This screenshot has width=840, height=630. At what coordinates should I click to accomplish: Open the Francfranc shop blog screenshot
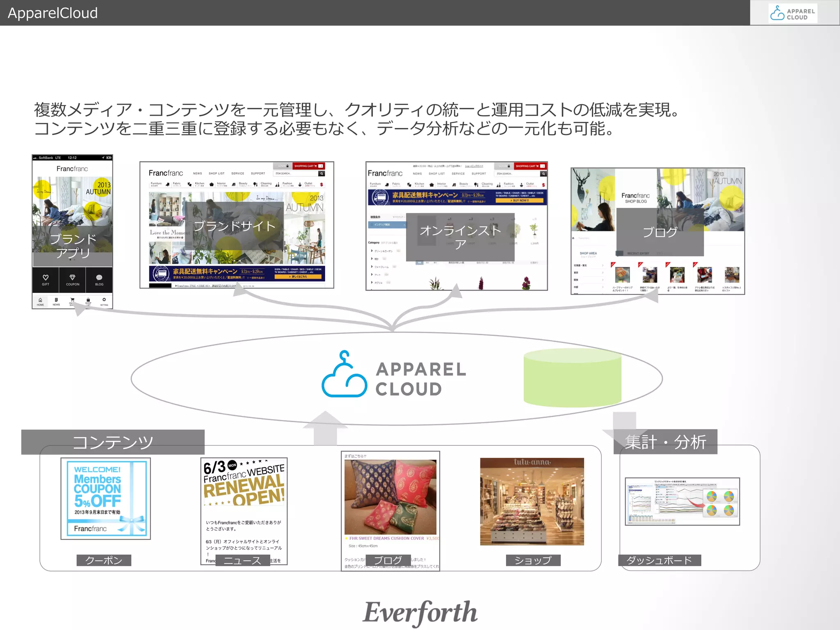(658, 231)
